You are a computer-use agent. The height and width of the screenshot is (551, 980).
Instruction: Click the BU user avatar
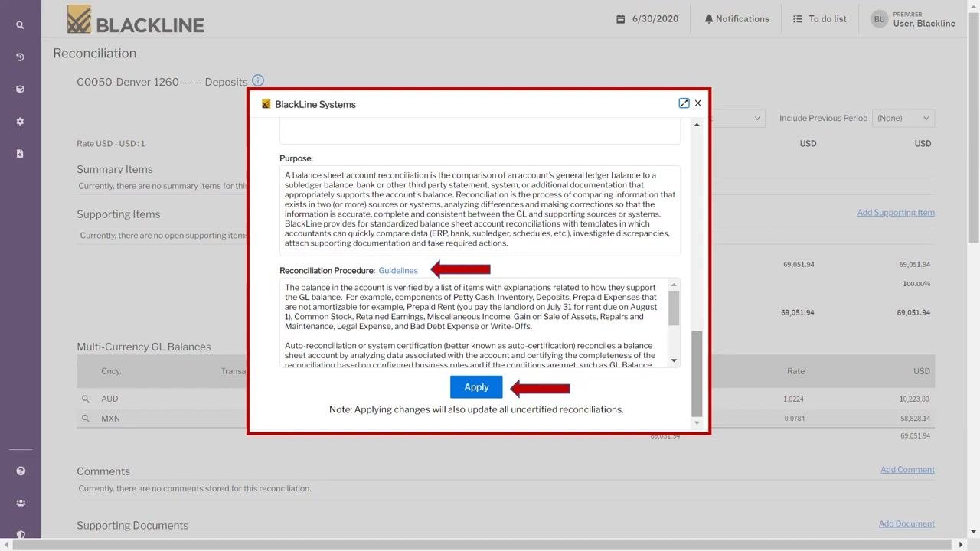879,19
